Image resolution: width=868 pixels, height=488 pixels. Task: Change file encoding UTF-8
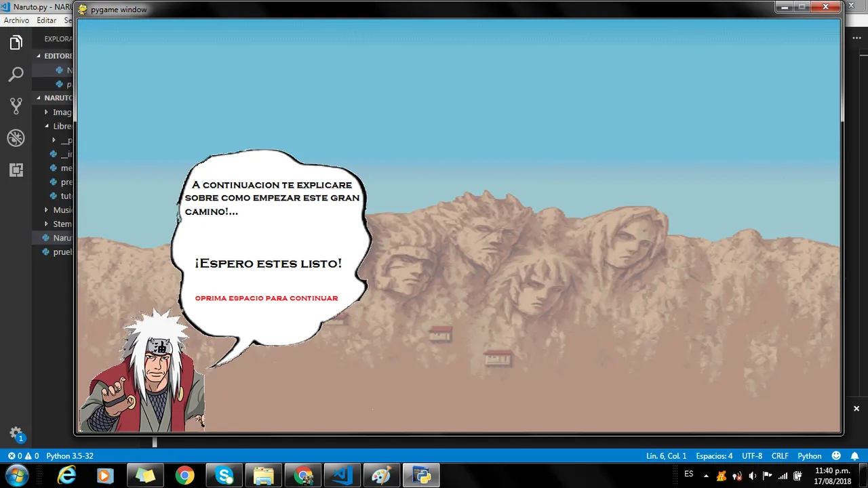tap(752, 456)
